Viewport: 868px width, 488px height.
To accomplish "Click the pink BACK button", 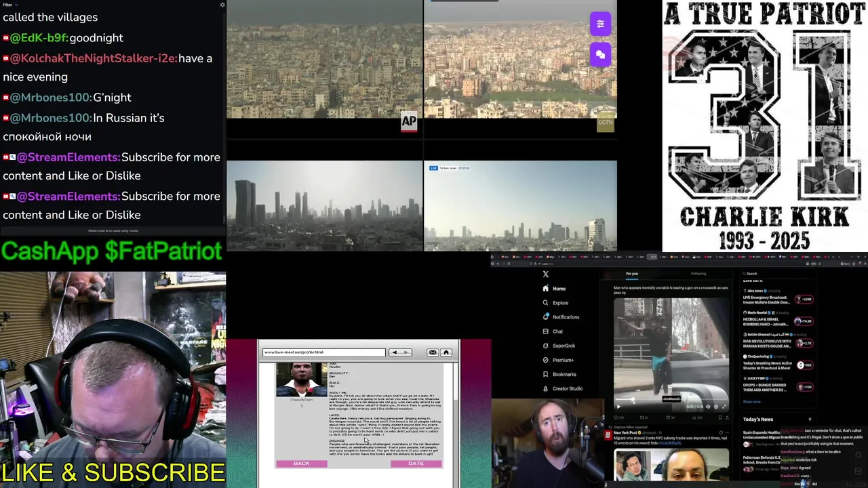I will tap(301, 464).
